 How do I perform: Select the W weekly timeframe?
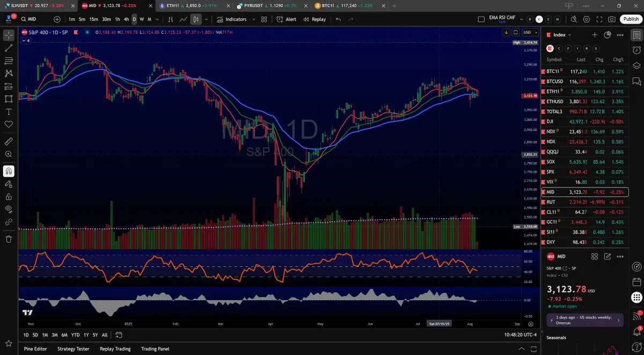142,19
